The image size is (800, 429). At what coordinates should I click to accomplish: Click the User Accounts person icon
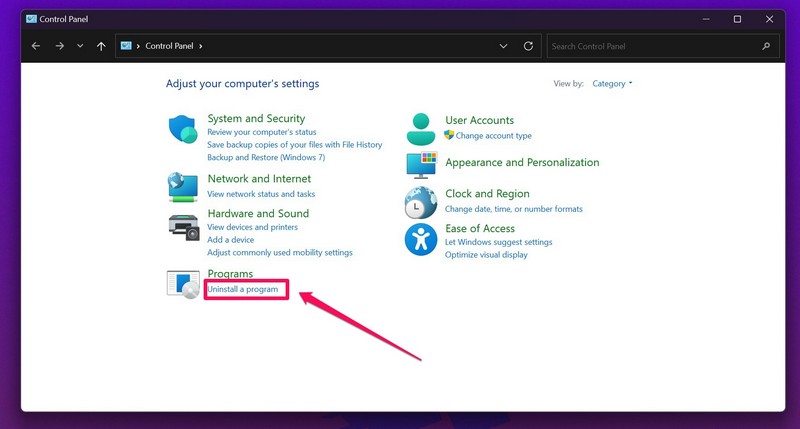421,128
